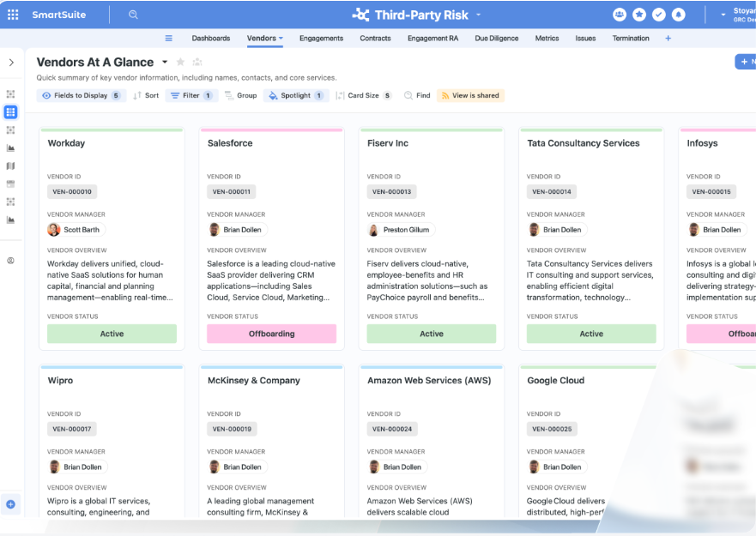
Task: Click the star favorites icon in top bar
Action: pyautogui.click(x=639, y=15)
